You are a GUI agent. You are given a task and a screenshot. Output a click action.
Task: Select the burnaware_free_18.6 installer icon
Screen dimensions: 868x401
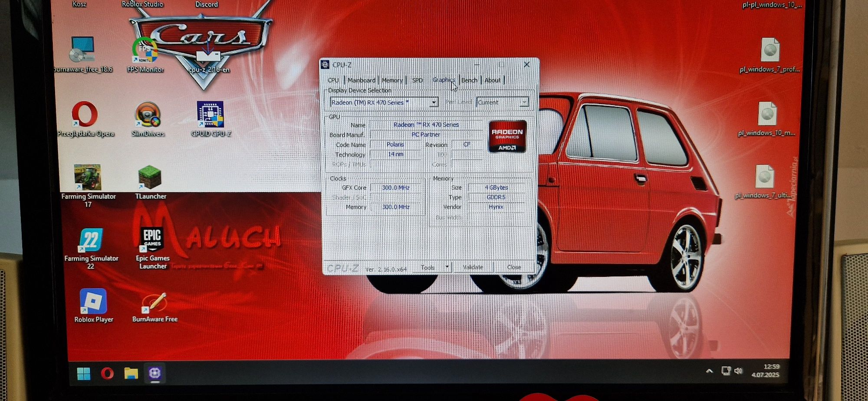pos(82,54)
